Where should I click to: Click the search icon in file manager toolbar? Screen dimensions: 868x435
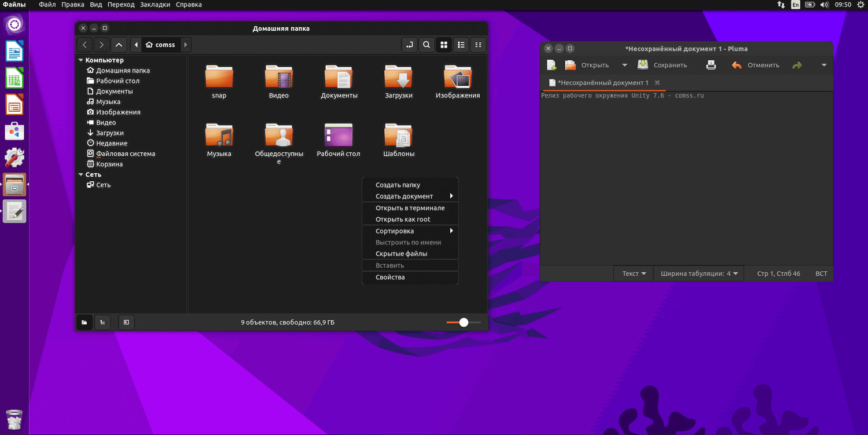[x=426, y=45]
